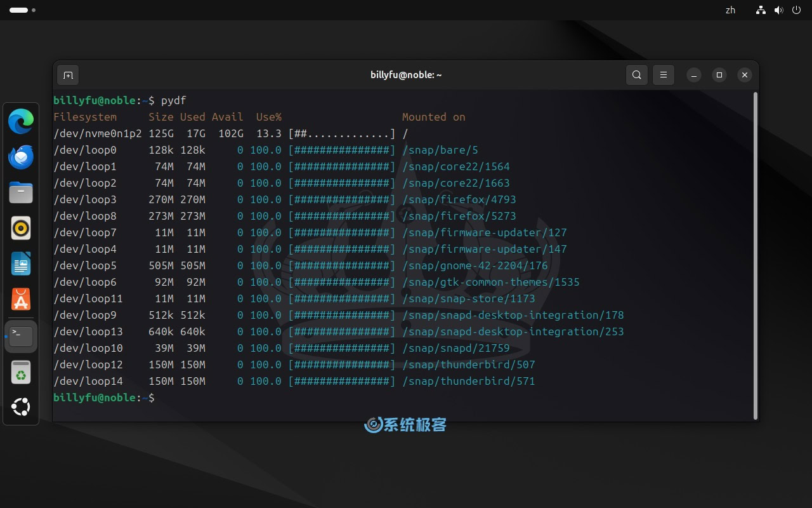The image size is (812, 508).
Task: Launch Microsoft Edge from the dock
Action: [21, 121]
